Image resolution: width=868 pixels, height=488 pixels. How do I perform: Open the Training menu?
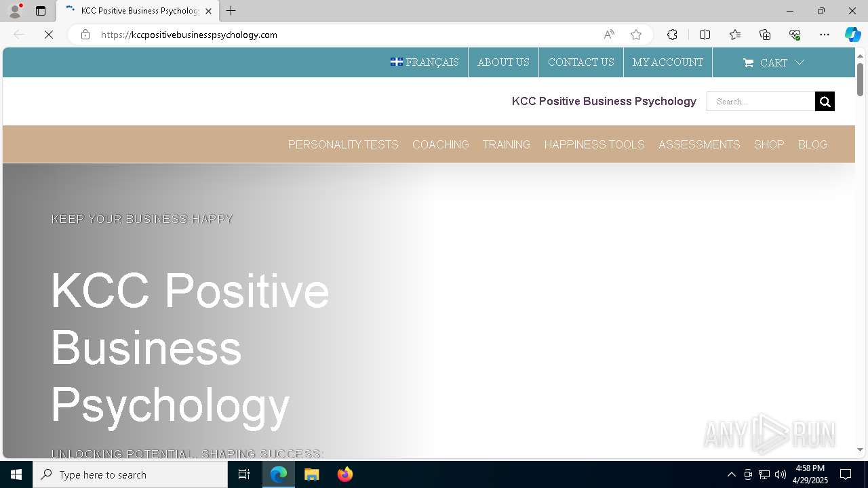pos(507,144)
